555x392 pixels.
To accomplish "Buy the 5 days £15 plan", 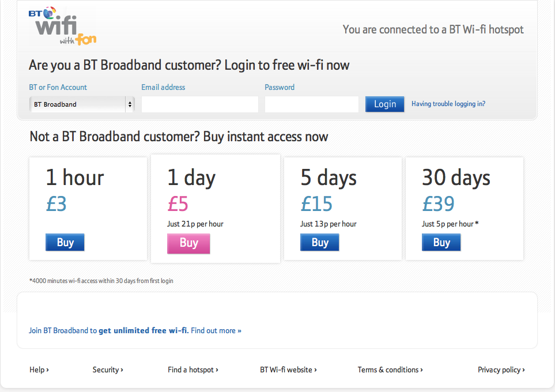I will pos(320,242).
